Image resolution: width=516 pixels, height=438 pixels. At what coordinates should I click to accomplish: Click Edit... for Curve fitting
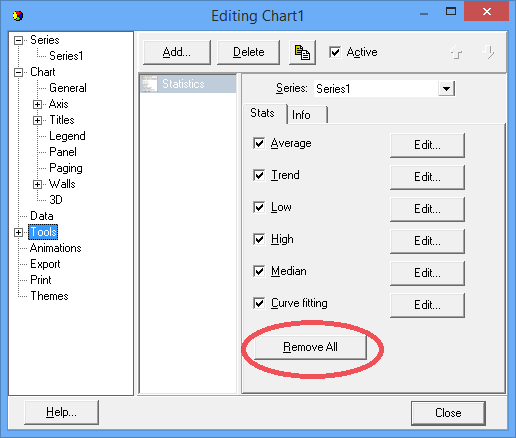(427, 305)
